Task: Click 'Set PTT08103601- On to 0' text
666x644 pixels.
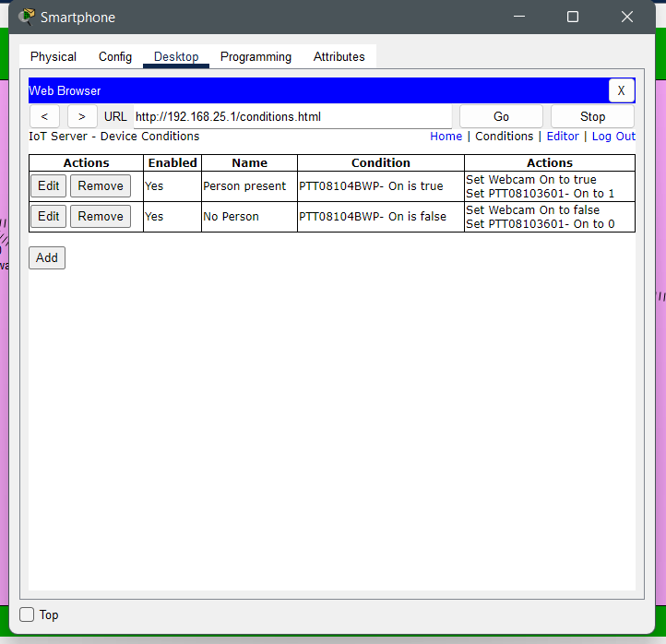Action: tap(541, 224)
